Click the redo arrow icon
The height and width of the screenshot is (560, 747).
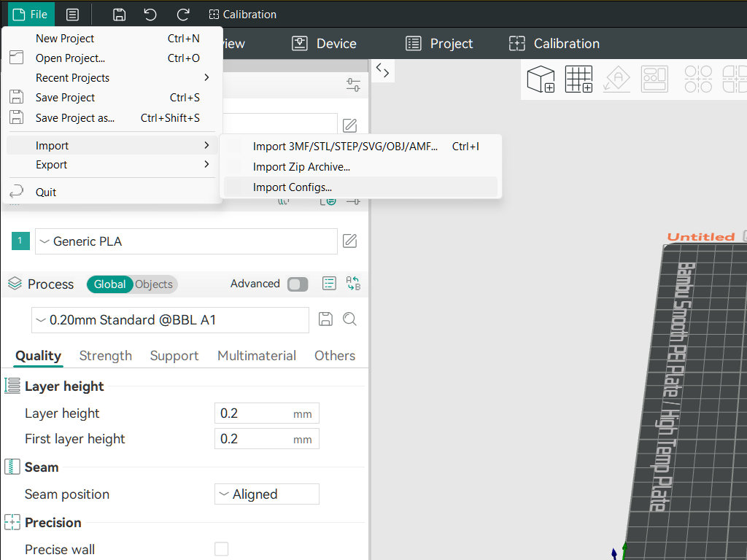183,15
